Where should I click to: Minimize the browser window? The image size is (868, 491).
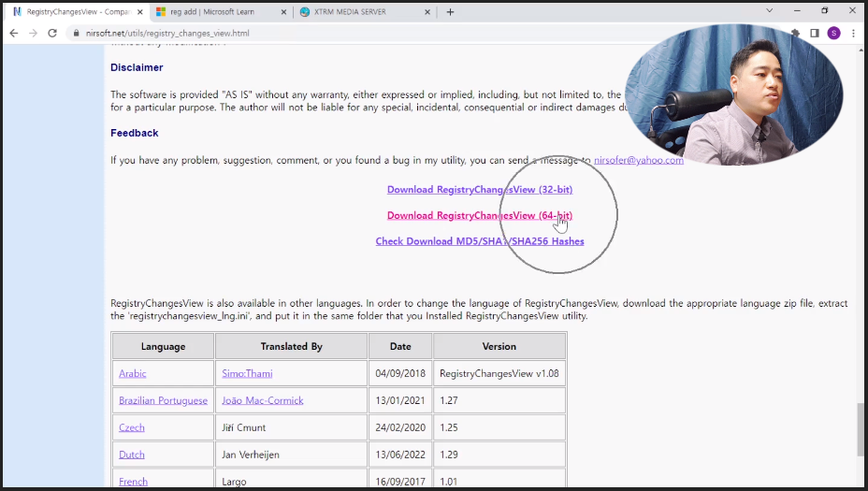[797, 10]
